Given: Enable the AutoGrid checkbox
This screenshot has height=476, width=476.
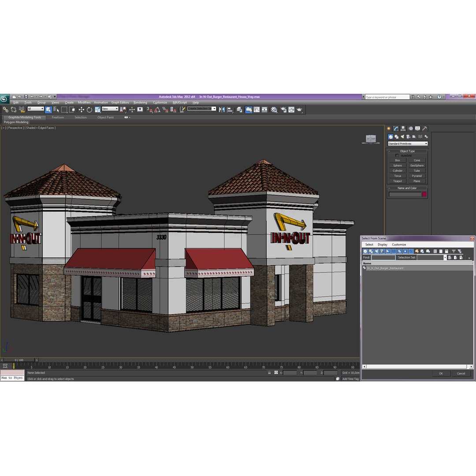Looking at the screenshot, I should tap(397, 156).
